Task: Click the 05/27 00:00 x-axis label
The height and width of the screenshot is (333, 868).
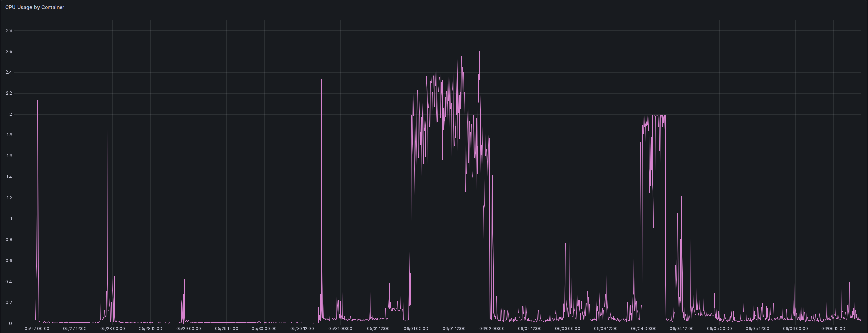Action: (37, 329)
